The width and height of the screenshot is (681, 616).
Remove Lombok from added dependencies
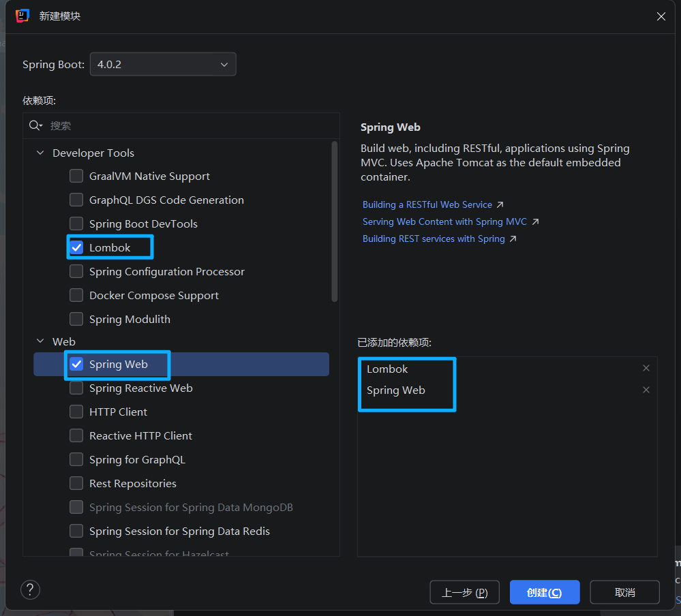646,368
